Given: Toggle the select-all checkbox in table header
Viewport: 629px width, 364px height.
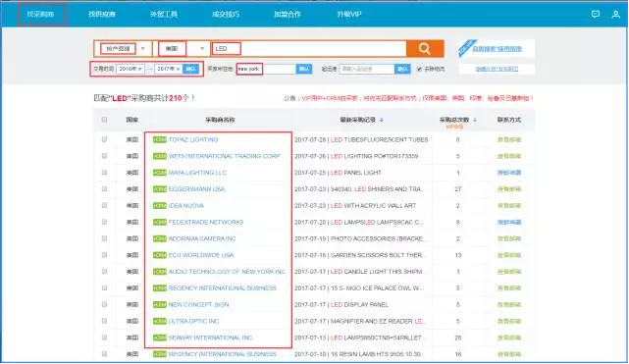Looking at the screenshot, I should [x=104, y=120].
